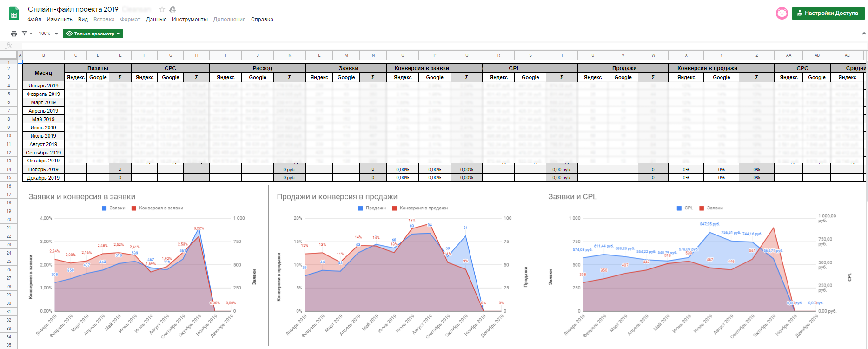Screen dimensions: 868x349
Task: Open the Данные menu
Action: tap(156, 20)
